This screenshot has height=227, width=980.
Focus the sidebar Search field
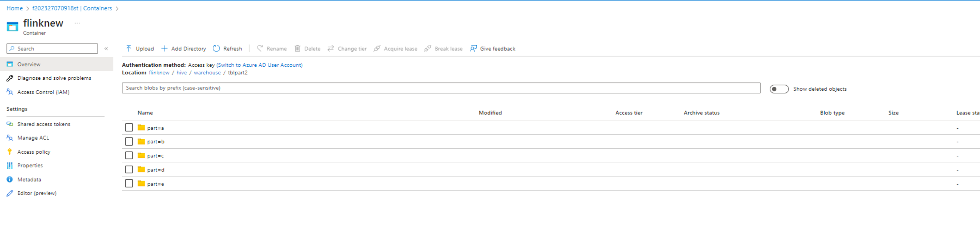(x=52, y=49)
